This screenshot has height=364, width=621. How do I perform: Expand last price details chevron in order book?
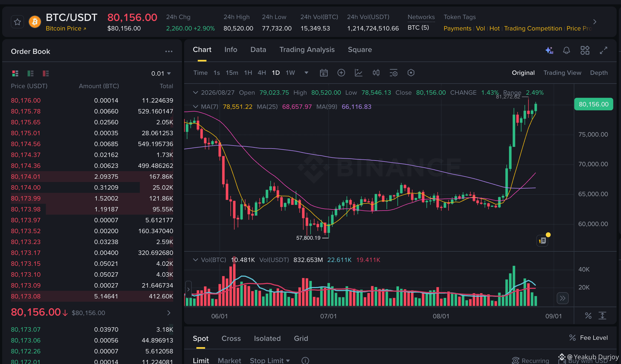click(x=169, y=313)
